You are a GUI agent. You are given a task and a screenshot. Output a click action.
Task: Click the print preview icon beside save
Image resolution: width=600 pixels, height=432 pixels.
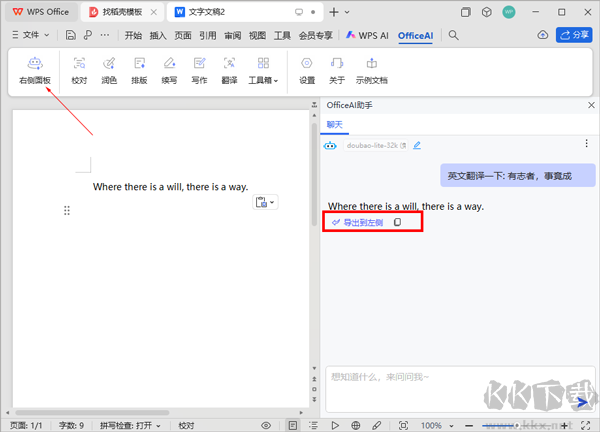coord(88,35)
